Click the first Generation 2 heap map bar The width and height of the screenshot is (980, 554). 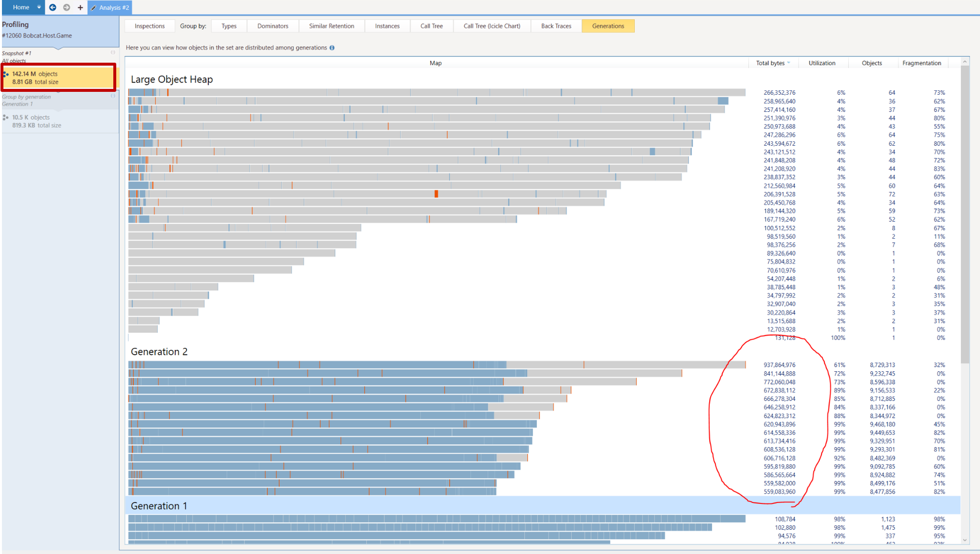[436, 365]
